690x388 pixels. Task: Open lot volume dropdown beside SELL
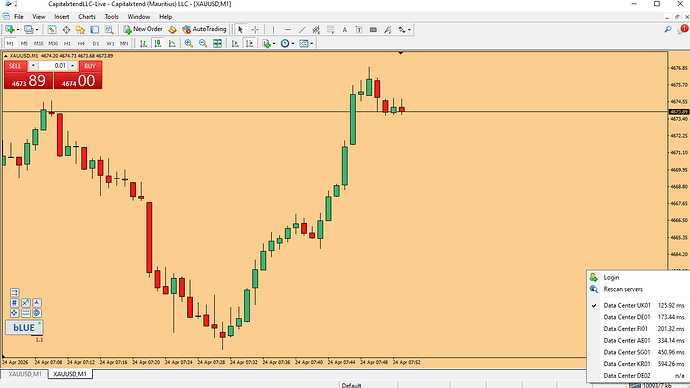tap(33, 66)
